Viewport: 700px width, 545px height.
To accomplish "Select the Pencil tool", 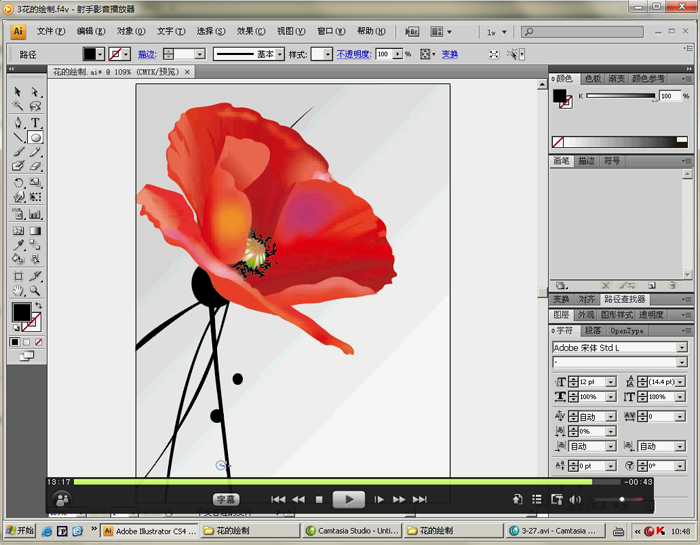I will [35, 152].
